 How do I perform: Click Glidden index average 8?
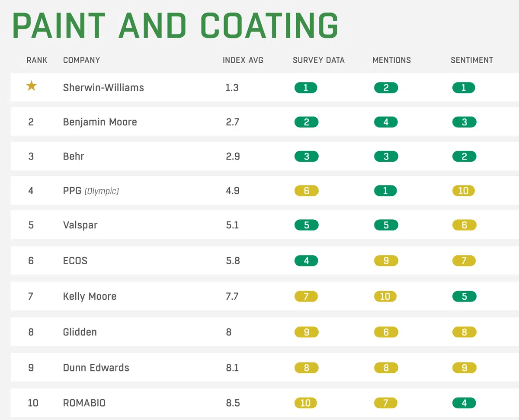click(228, 332)
